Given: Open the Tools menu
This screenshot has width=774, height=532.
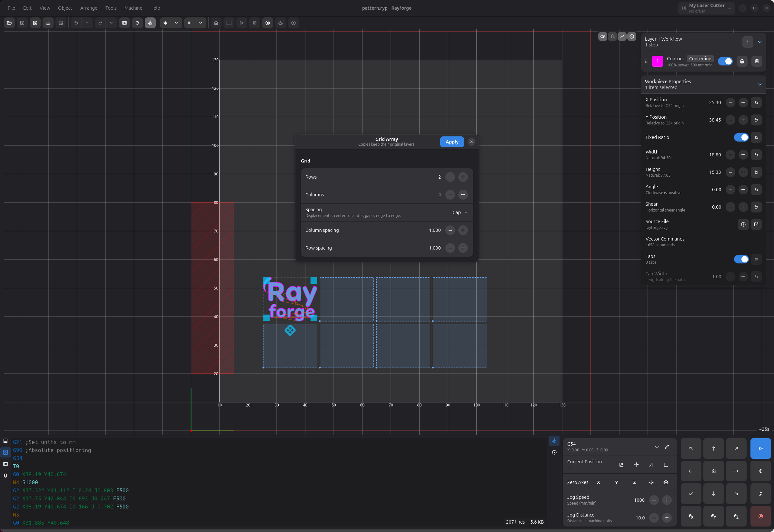Looking at the screenshot, I should tap(111, 8).
